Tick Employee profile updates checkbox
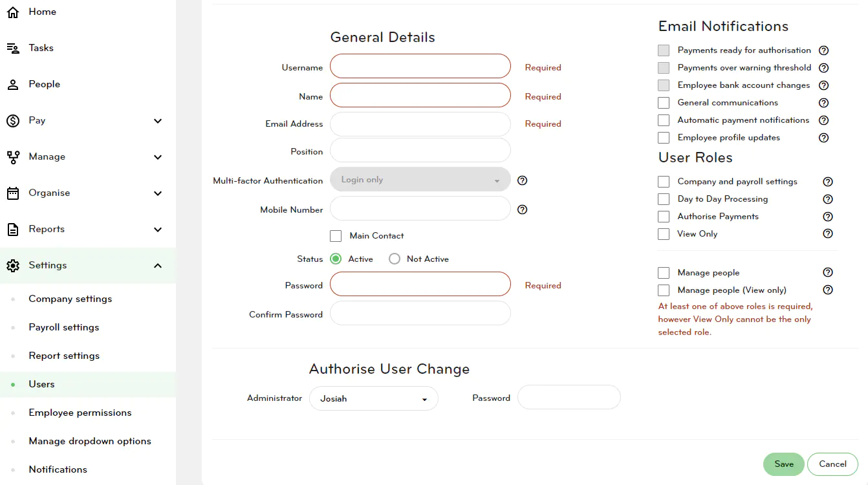The height and width of the screenshot is (485, 868). [x=664, y=138]
